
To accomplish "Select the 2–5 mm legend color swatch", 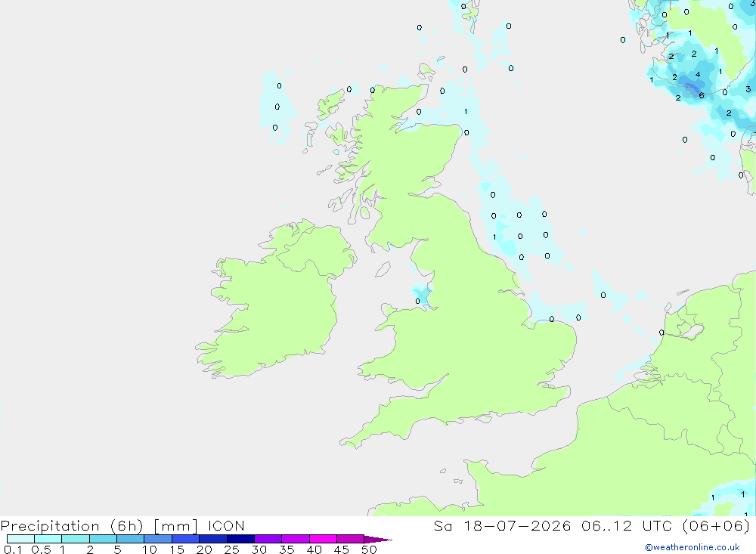I will click(x=103, y=539).
